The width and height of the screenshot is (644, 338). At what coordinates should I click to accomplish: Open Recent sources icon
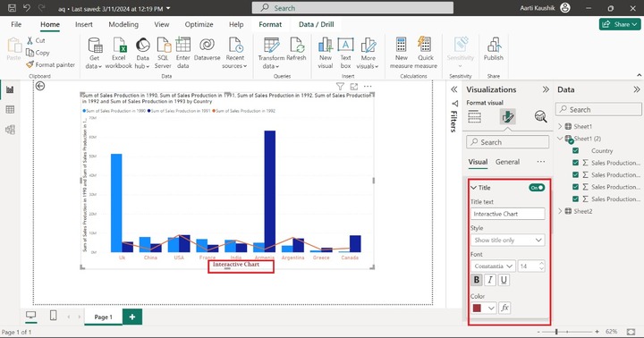pyautogui.click(x=235, y=46)
